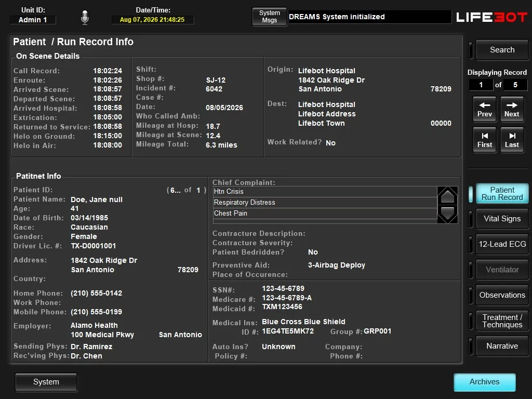Click the Employer value Alamo Health
The height and width of the screenshot is (399, 532).
[94, 325]
